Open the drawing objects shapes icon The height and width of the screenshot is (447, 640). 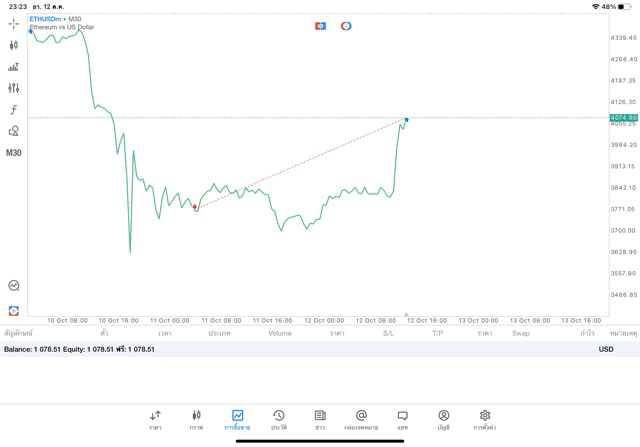coord(14,131)
